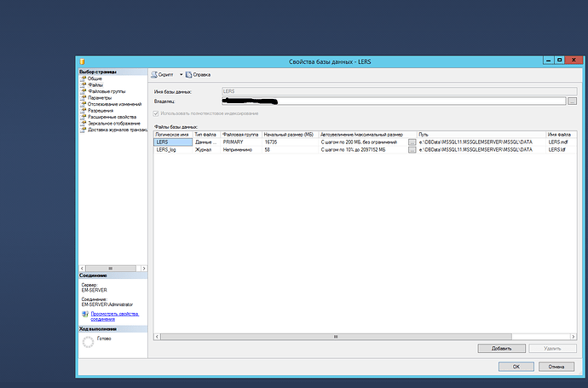Image resolution: width=588 pixels, height=388 pixels.
Task: Toggle full-text indexing checkbox
Action: point(156,113)
